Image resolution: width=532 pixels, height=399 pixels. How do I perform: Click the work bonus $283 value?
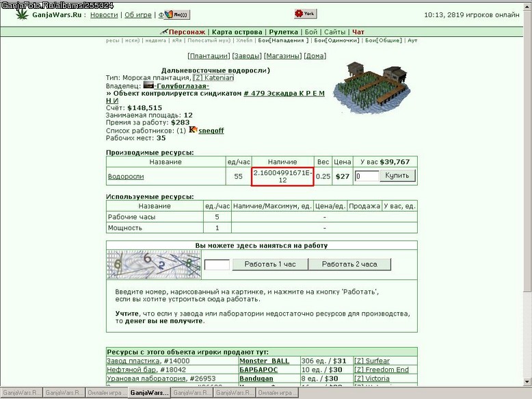180,122
